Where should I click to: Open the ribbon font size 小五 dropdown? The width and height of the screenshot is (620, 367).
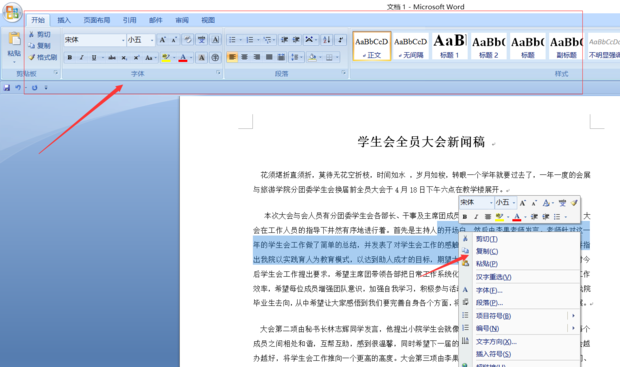click(x=152, y=40)
